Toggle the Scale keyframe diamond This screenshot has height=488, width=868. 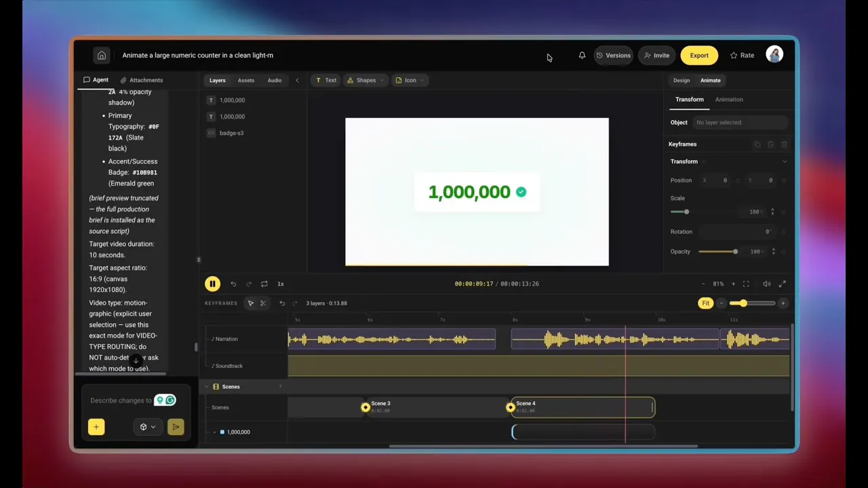click(784, 212)
